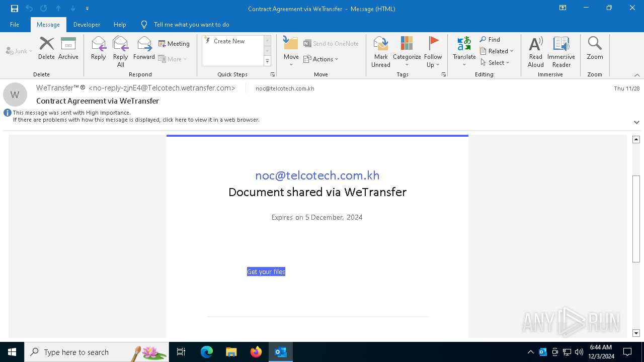Screen dimensions: 644x362
Task: Open the Zoom dialog
Action: tap(595, 49)
